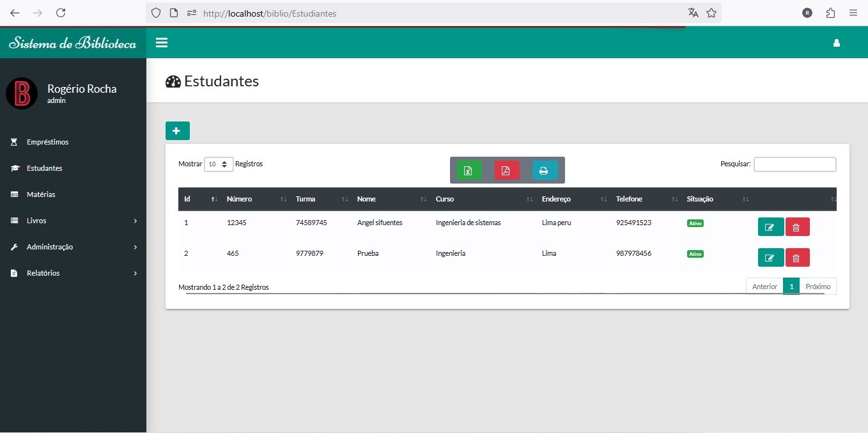Open the user profile icon in header
Screen dimensions: 868x433
coord(836,43)
